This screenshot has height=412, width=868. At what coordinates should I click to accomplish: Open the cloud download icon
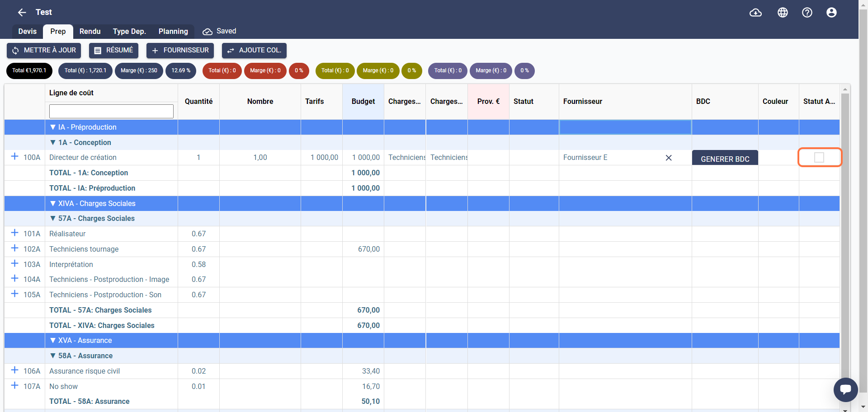point(755,13)
